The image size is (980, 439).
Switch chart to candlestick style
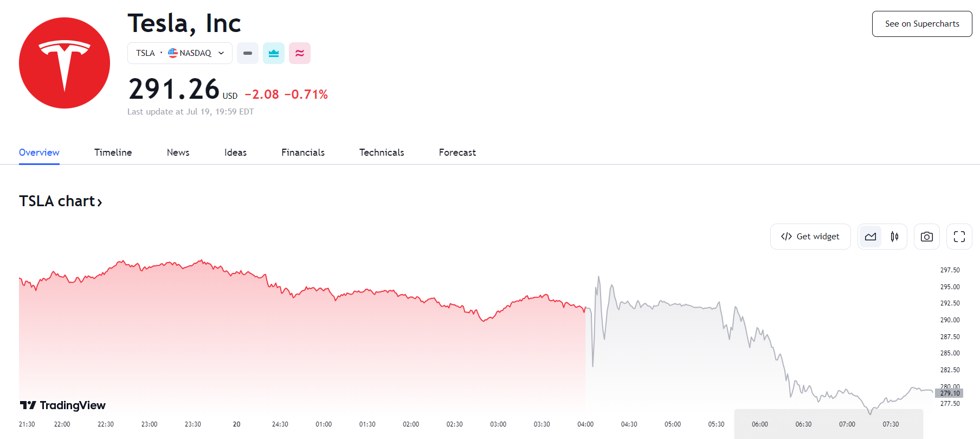pos(894,237)
